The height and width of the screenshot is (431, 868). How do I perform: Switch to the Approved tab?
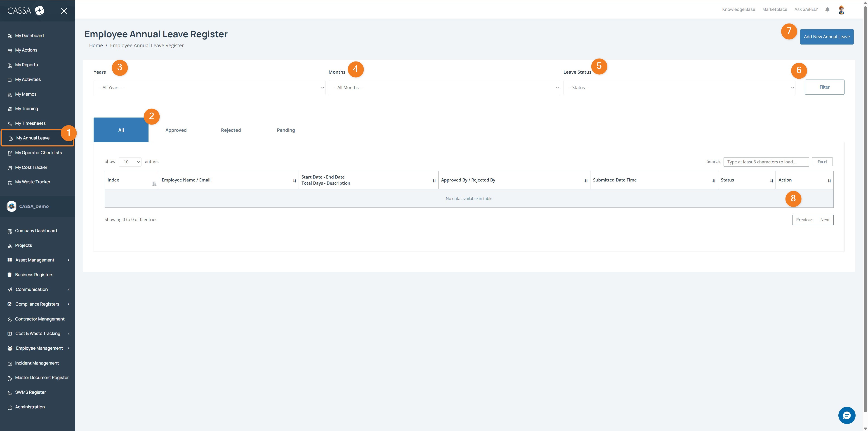pos(176,130)
